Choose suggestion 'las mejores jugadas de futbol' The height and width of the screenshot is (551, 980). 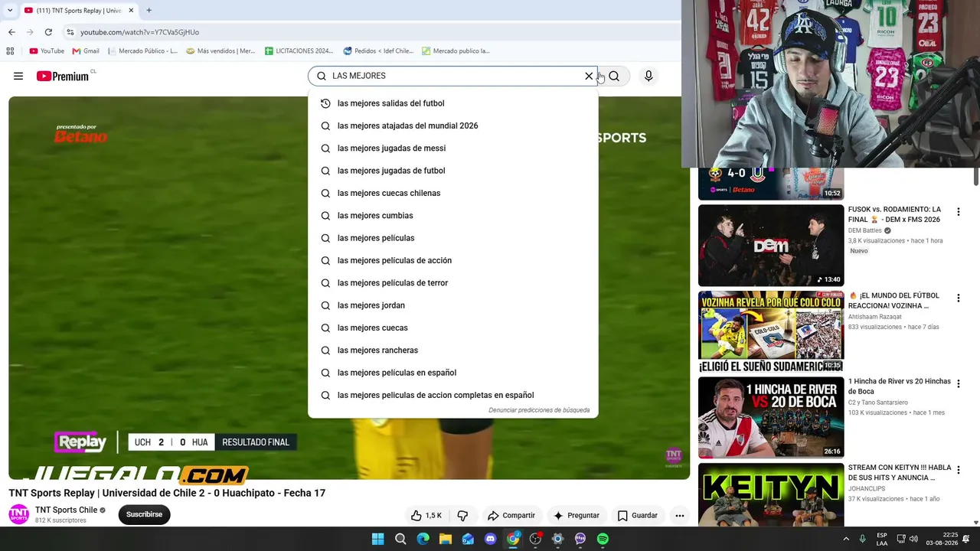pos(452,171)
